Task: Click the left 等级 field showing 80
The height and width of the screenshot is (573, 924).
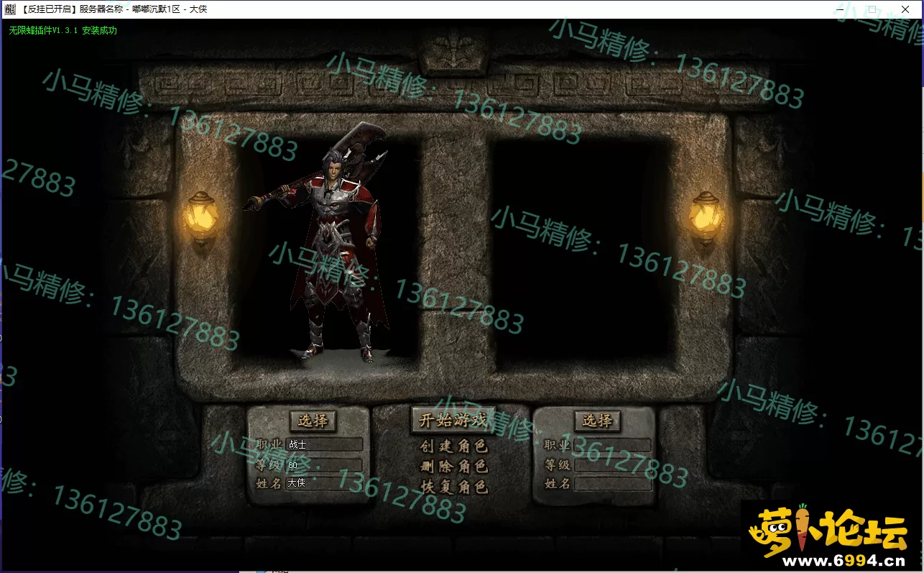Action: 324,465
